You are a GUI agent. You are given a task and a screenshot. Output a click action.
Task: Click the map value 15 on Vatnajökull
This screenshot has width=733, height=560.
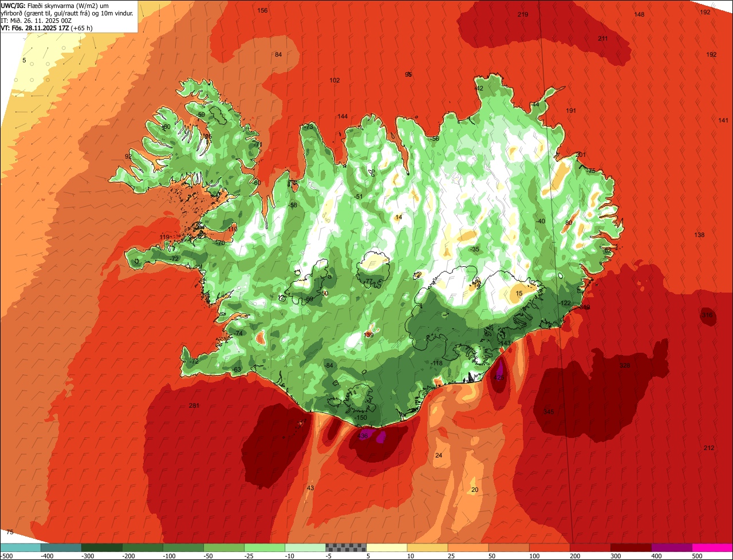pos(519,294)
